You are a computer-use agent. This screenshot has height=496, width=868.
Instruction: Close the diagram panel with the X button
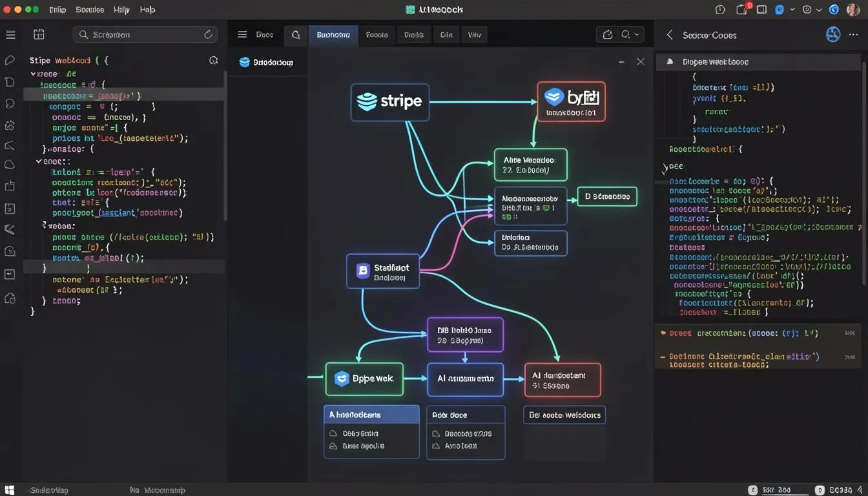pyautogui.click(x=640, y=61)
